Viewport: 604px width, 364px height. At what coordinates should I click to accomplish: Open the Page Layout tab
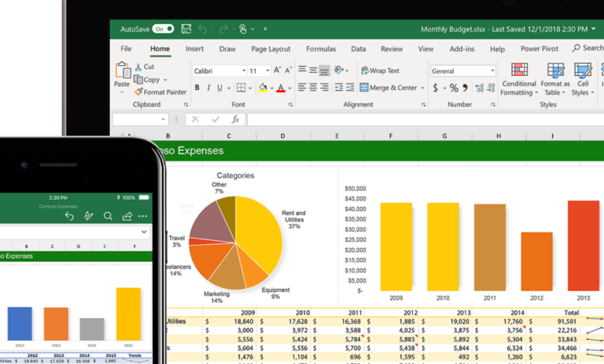pos(271,49)
